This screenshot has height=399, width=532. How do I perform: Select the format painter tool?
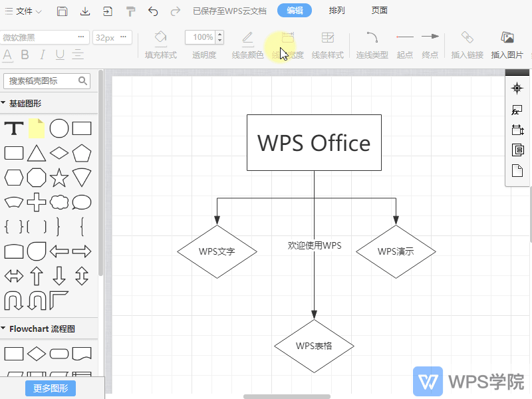pyautogui.click(x=130, y=11)
